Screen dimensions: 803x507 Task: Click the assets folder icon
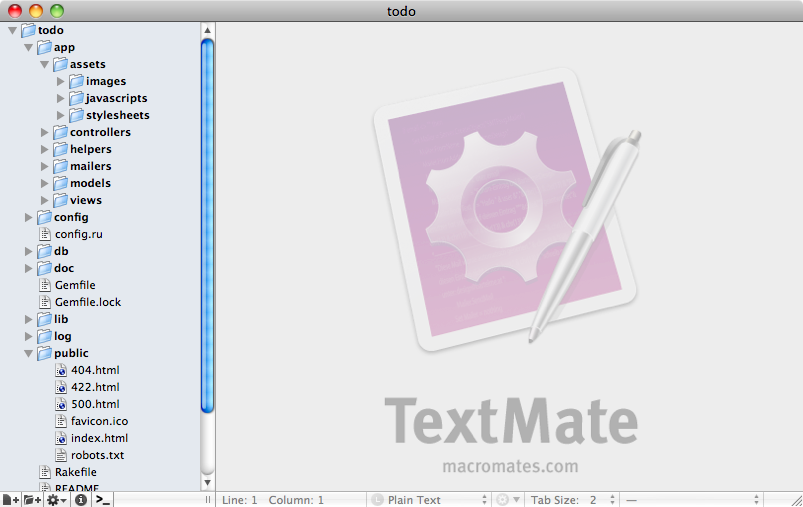60,64
